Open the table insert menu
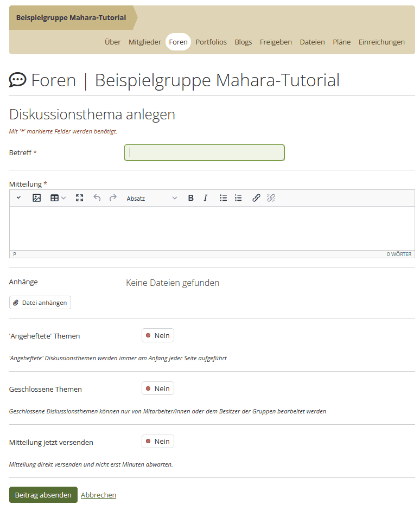Image resolution: width=420 pixels, height=523 pixels. (58, 198)
